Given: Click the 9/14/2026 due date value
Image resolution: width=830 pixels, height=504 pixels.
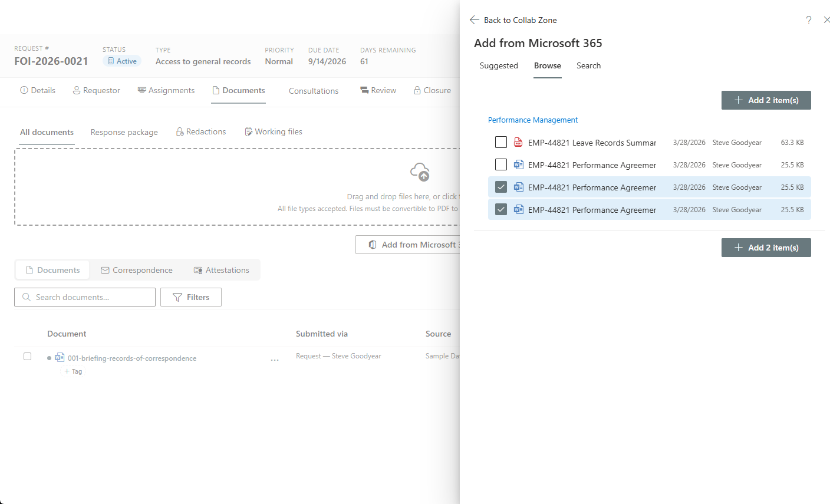Looking at the screenshot, I should [x=327, y=61].
